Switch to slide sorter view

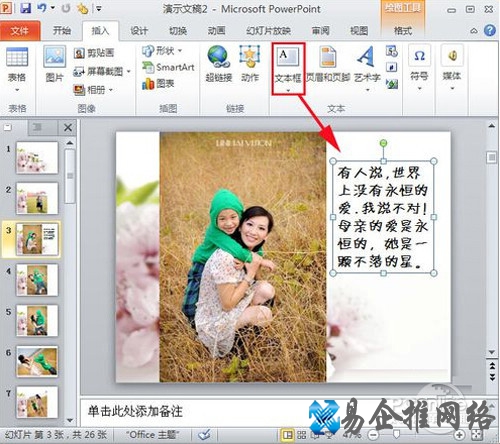[x=302, y=434]
